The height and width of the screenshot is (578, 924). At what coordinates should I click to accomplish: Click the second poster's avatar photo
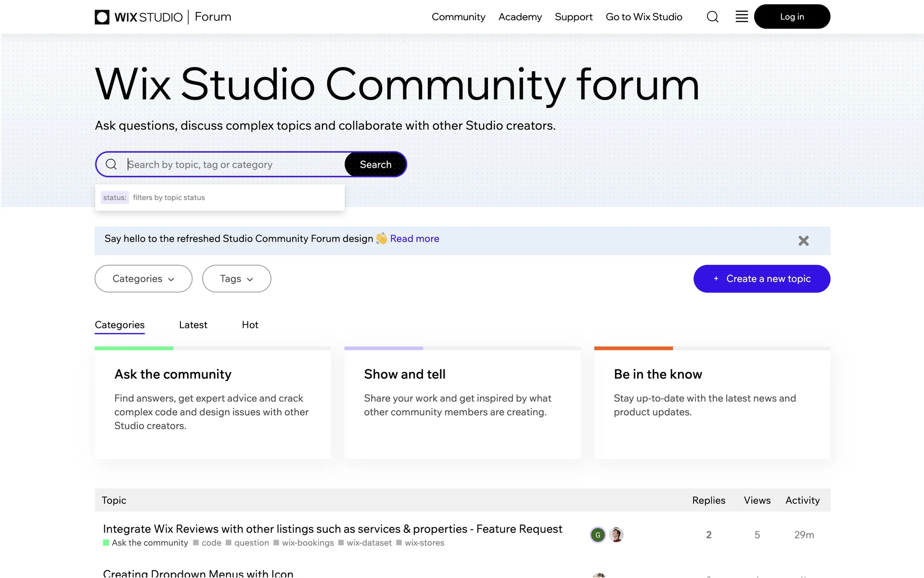click(616, 535)
